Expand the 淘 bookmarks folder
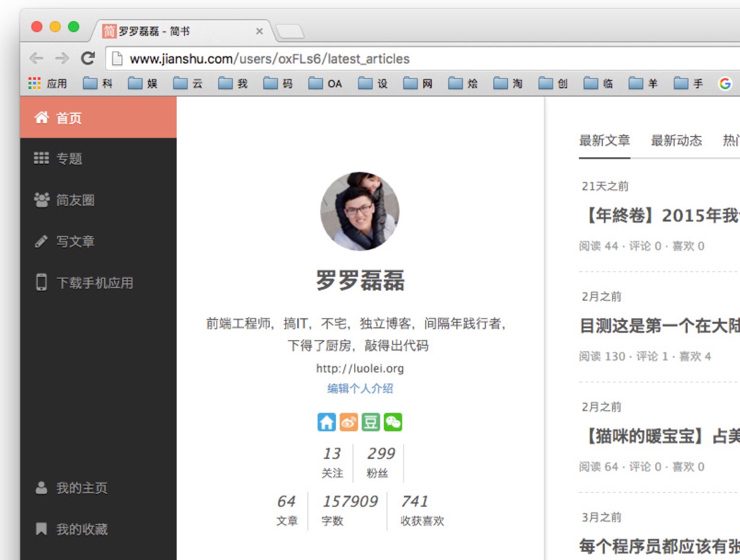Image resolution: width=740 pixels, height=560 pixels. [x=508, y=84]
